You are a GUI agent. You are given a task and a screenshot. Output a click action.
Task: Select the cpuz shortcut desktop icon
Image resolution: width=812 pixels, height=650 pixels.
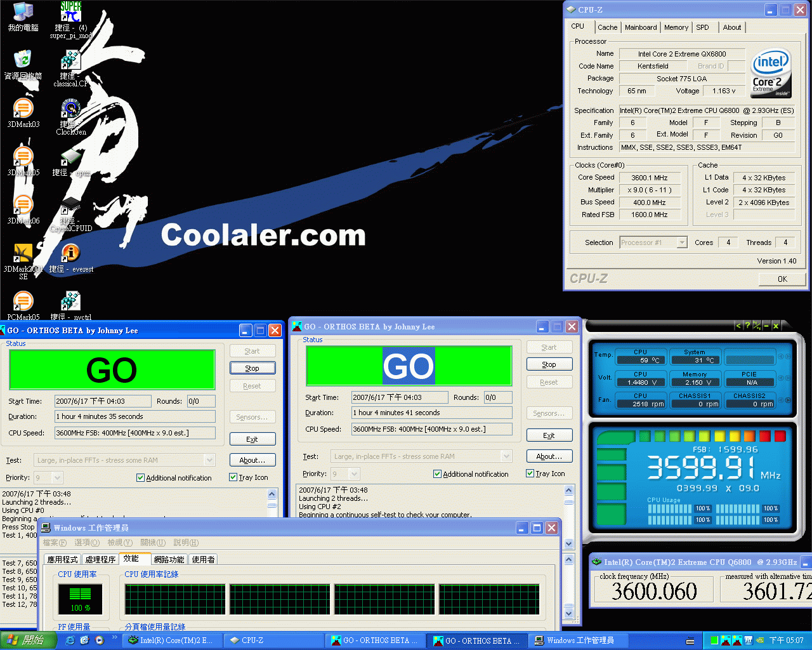70,162
